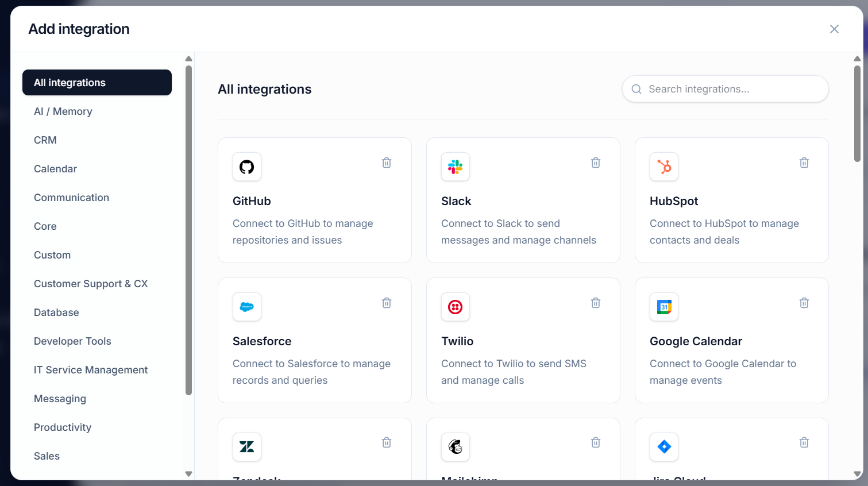Image resolution: width=868 pixels, height=486 pixels.
Task: Show the Messaging category
Action: point(97,399)
